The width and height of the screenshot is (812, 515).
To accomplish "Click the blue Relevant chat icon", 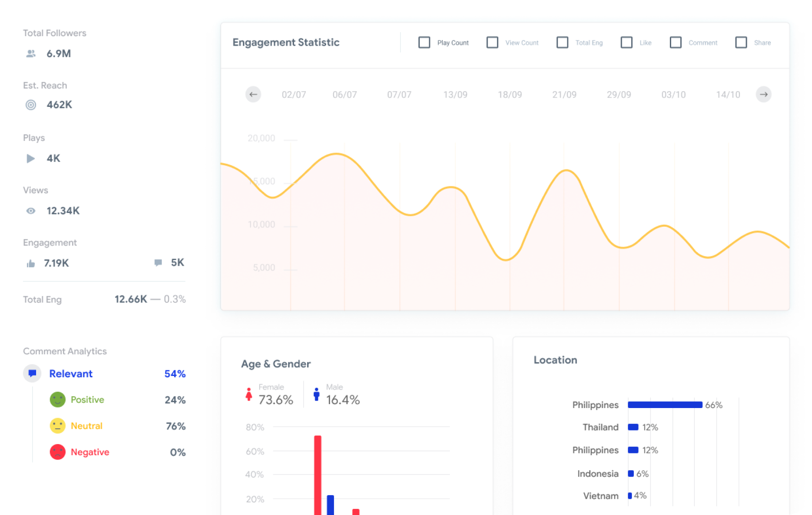I will 32,374.
